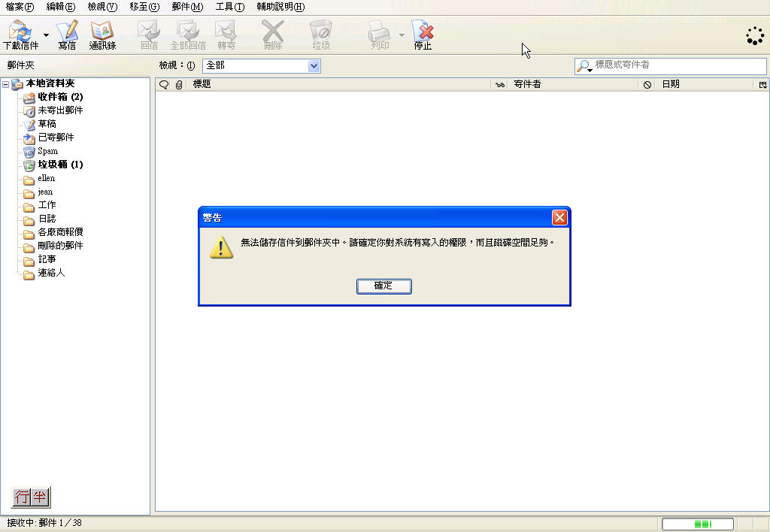770x532 pixels.
Task: Toggle the 半 half-width IME button
Action: tap(40, 497)
